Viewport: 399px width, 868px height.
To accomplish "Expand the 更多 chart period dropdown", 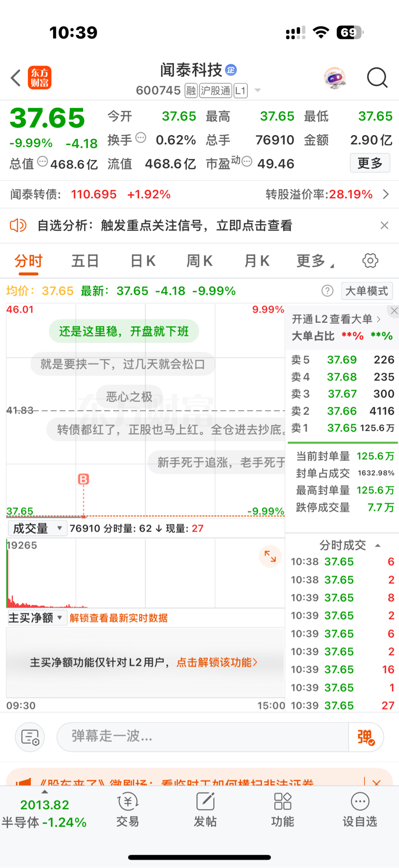I will point(315,261).
